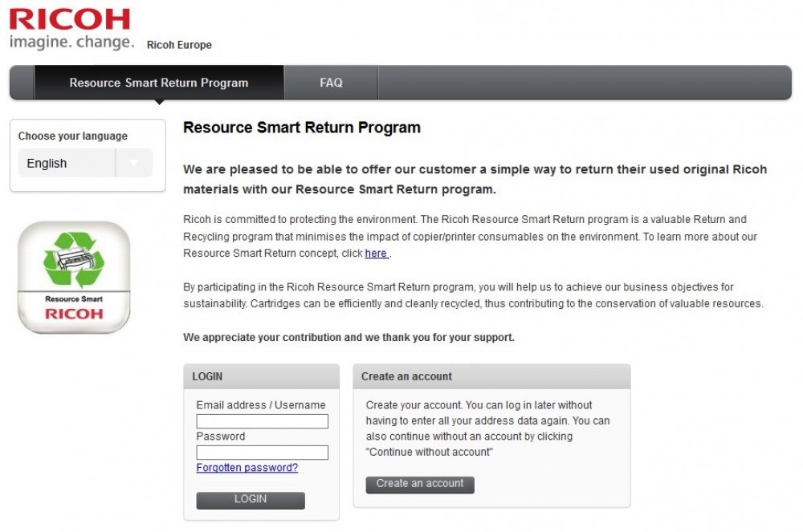This screenshot has width=803, height=532.
Task: Click the Choose your language label
Action: pos(73,136)
